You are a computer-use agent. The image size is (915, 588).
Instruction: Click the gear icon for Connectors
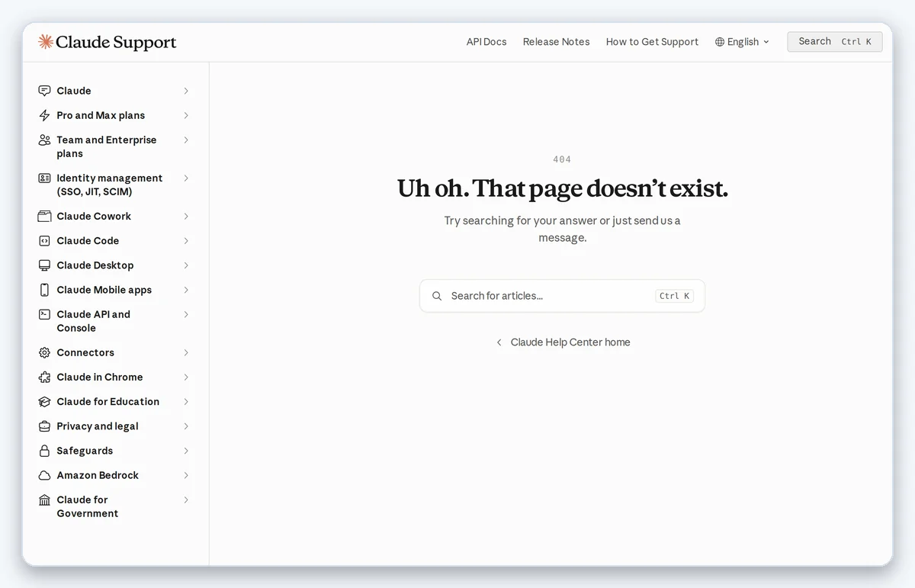(x=44, y=352)
